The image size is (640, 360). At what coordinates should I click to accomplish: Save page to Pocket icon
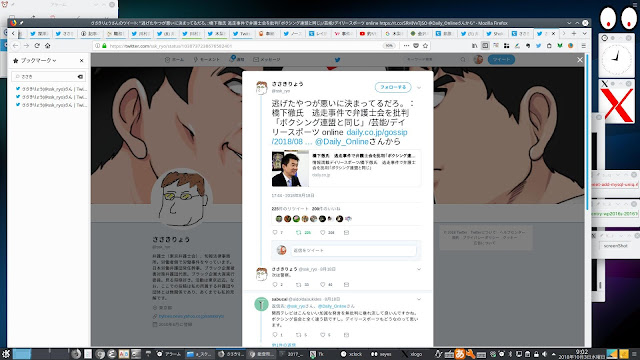416,46
